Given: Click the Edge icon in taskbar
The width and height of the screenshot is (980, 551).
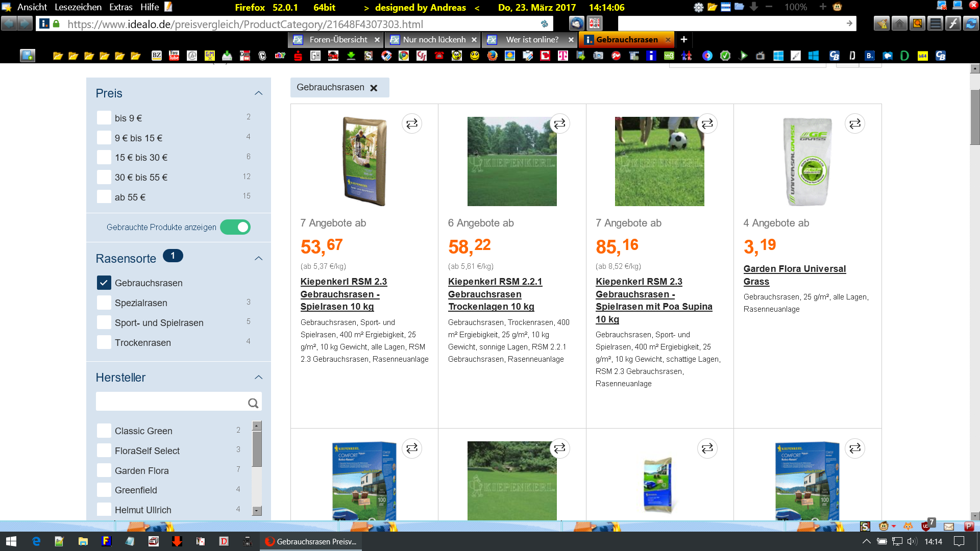Looking at the screenshot, I should point(36,541).
